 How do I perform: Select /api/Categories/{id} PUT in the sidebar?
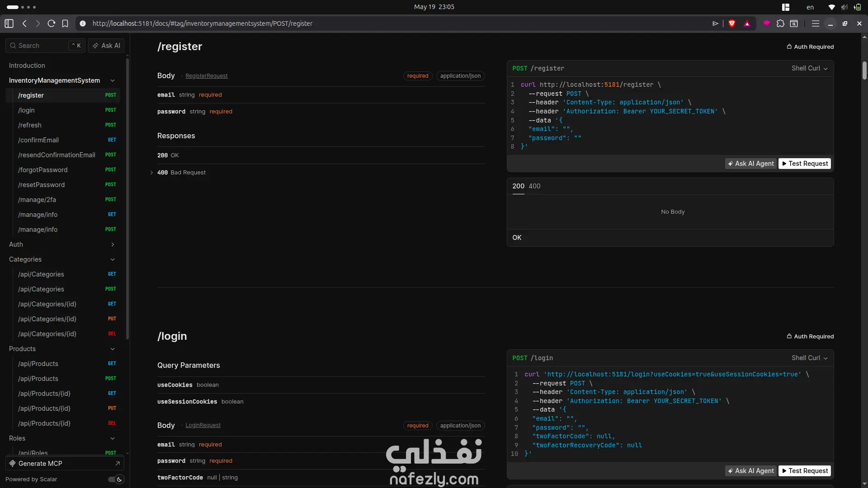(63, 319)
